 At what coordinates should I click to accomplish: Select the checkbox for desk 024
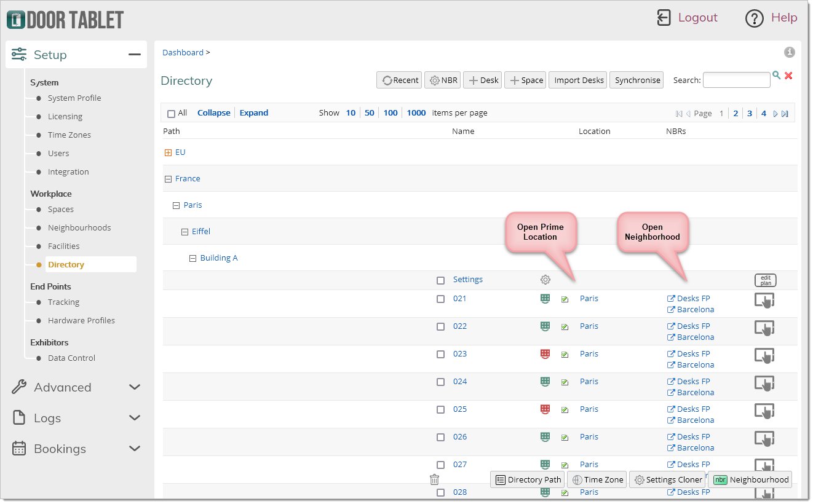point(440,382)
